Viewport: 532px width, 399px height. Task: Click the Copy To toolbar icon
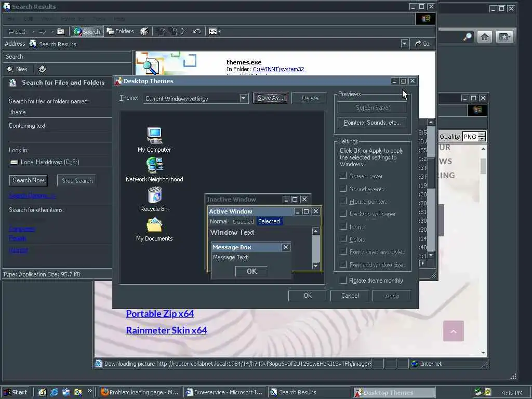172,32
